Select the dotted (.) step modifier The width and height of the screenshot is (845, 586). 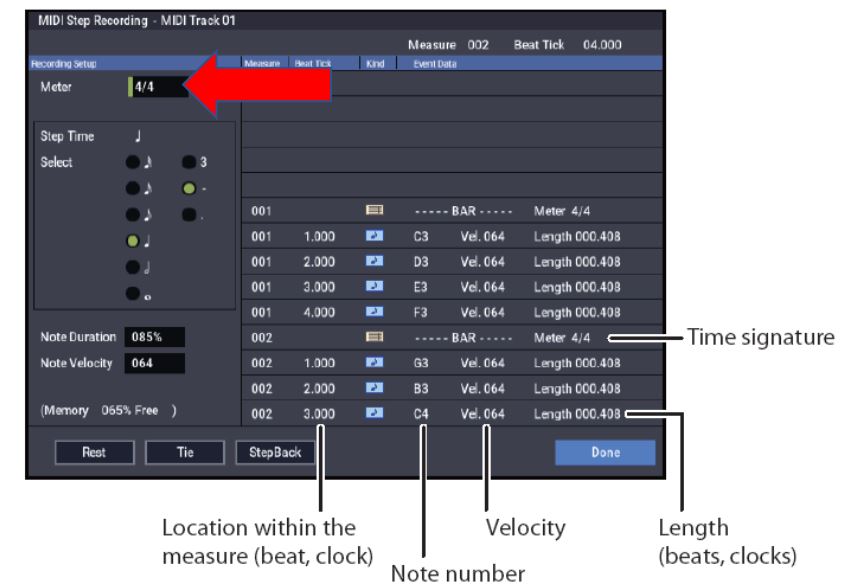point(189,215)
